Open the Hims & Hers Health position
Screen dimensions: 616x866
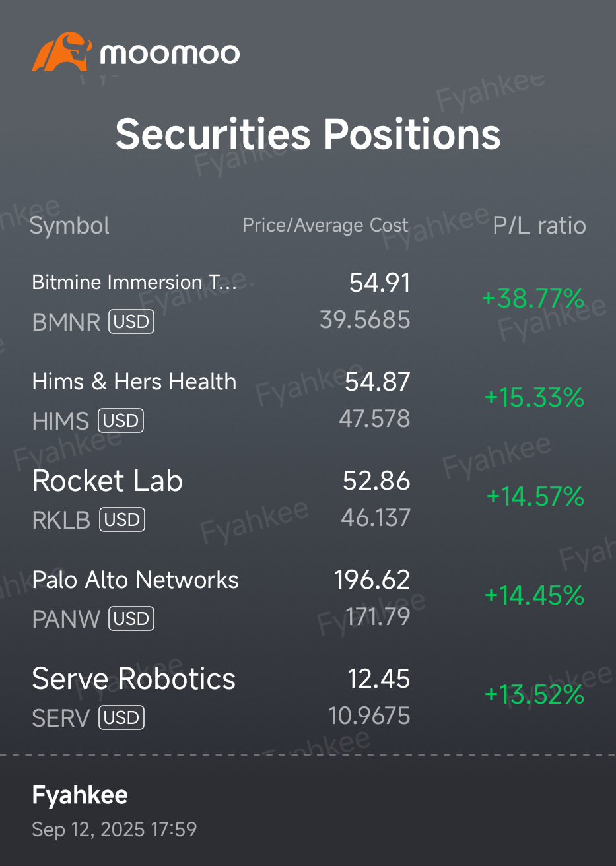click(308, 400)
